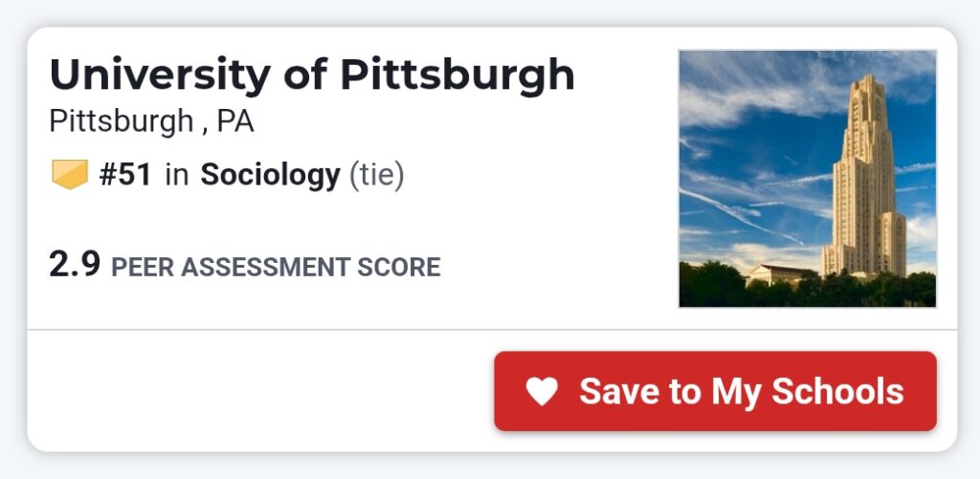
Task: Click the word "in" before Sociology
Action: [176, 175]
